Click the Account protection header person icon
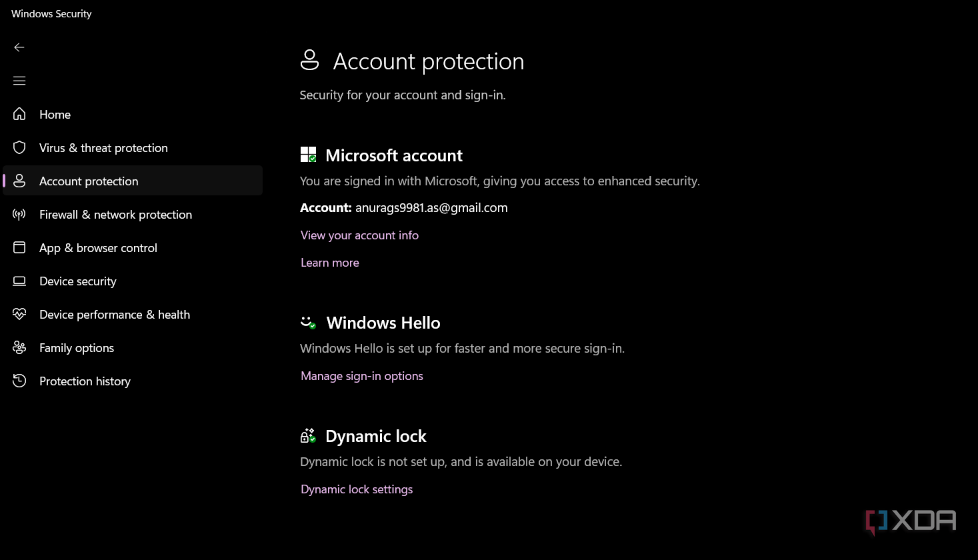Viewport: 978px width, 560px height. tap(309, 60)
